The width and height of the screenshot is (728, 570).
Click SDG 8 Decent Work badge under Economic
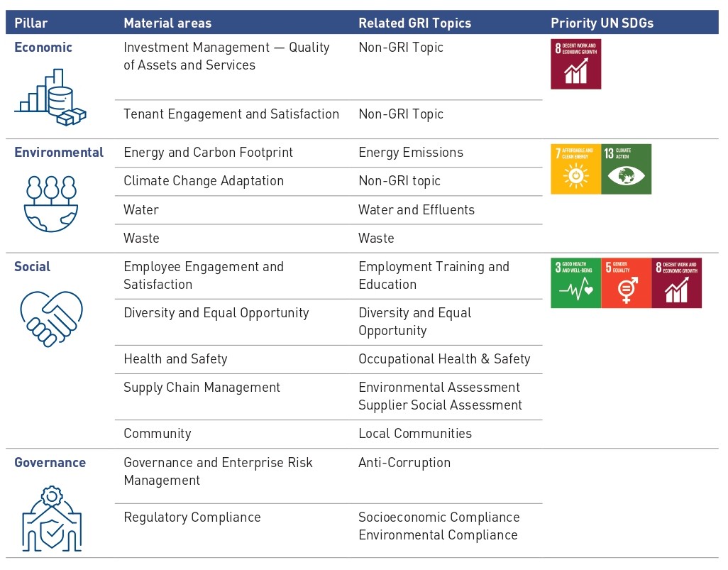pyautogui.click(x=575, y=63)
